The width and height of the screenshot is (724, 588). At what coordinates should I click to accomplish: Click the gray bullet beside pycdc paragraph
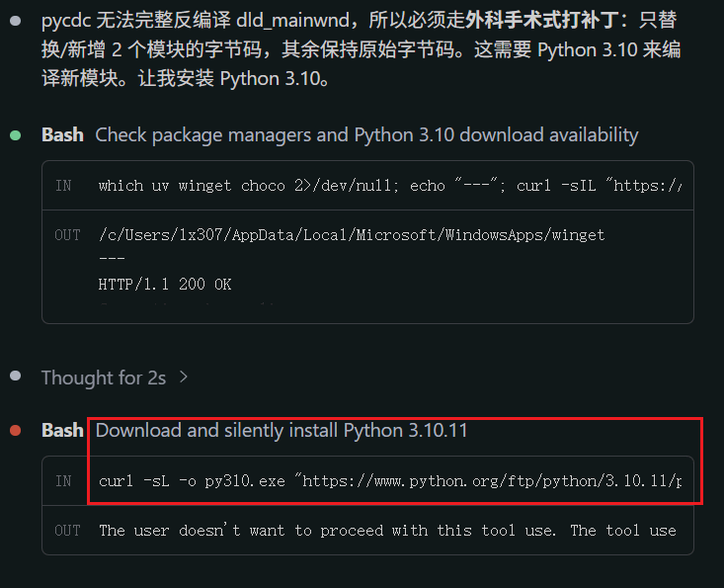tap(15, 21)
